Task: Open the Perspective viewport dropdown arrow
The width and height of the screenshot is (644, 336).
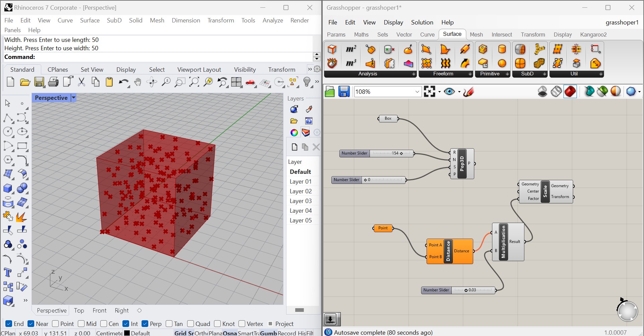Action: (73, 98)
